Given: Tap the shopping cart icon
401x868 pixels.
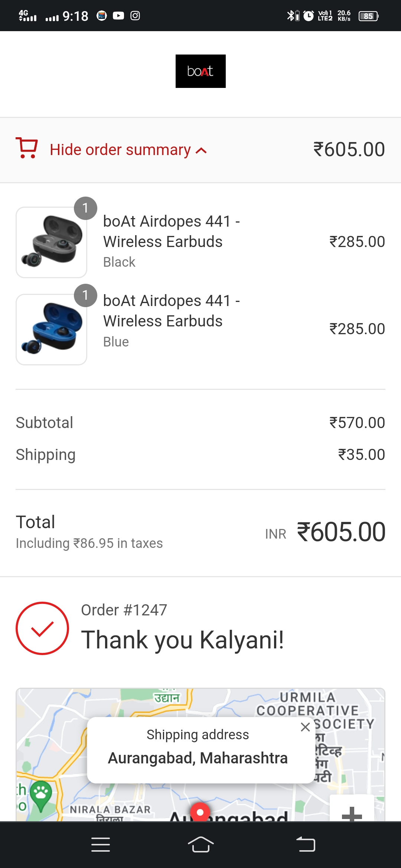Looking at the screenshot, I should pos(26,148).
